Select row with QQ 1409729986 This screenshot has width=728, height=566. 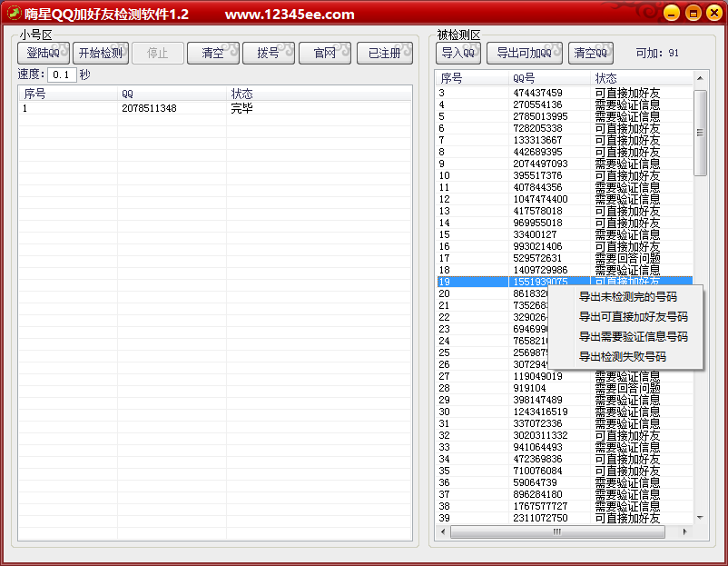point(565,270)
